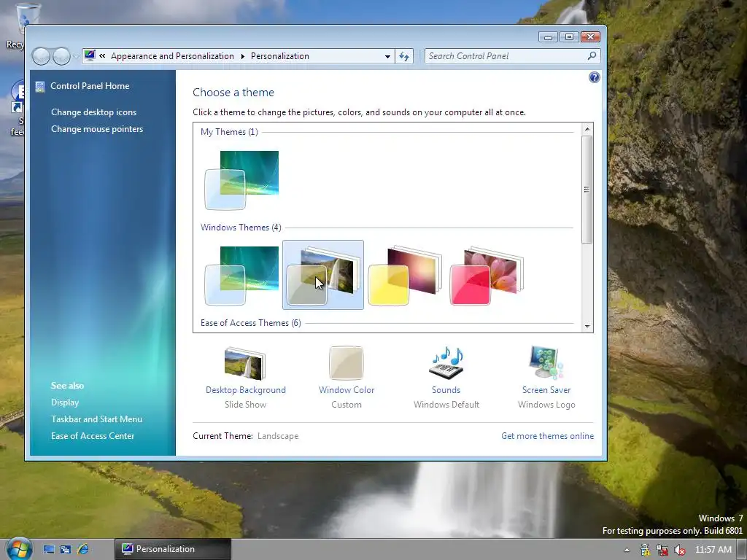Viewport: 747px width, 560px height.
Task: Open Taskbar and Start Menu link
Action: pos(97,419)
